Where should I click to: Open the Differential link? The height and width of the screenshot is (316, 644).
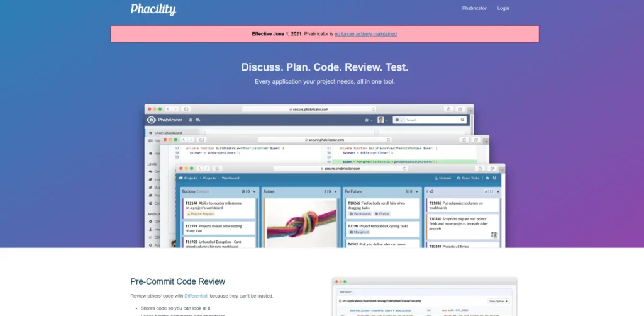196,296
